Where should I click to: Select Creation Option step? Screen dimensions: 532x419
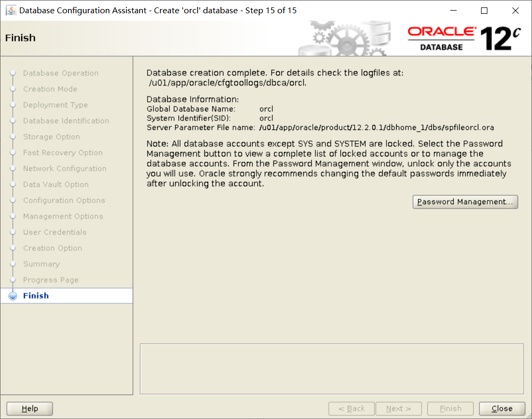(x=53, y=249)
